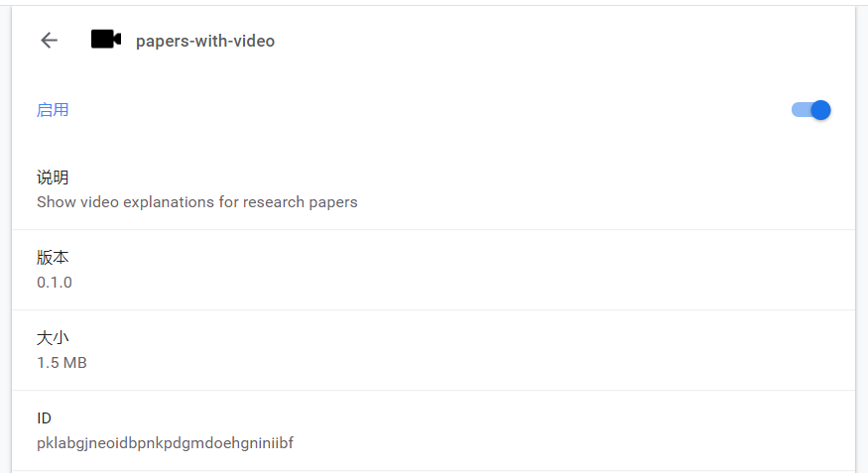Click the 大小 heading

coord(53,337)
